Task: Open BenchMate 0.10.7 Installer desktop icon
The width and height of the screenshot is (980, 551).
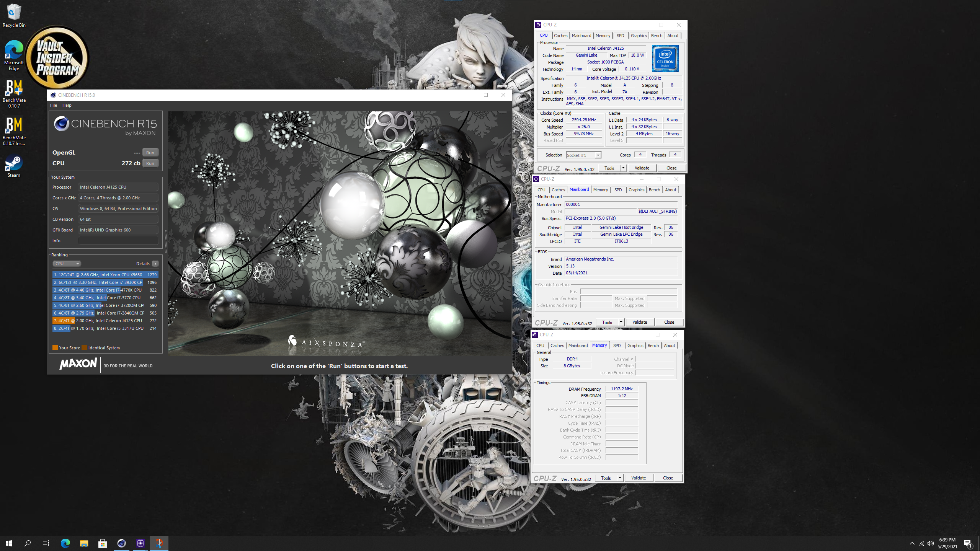Action: pos(14,131)
